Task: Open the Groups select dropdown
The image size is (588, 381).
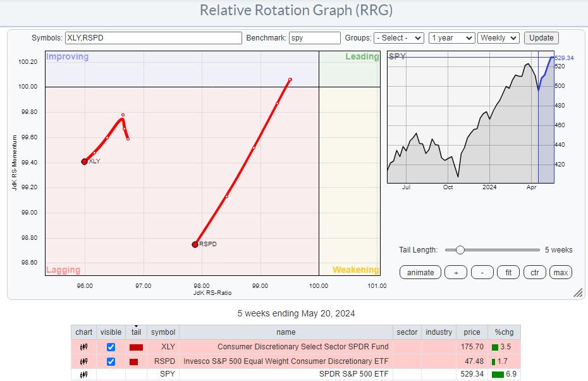Action: (x=398, y=38)
